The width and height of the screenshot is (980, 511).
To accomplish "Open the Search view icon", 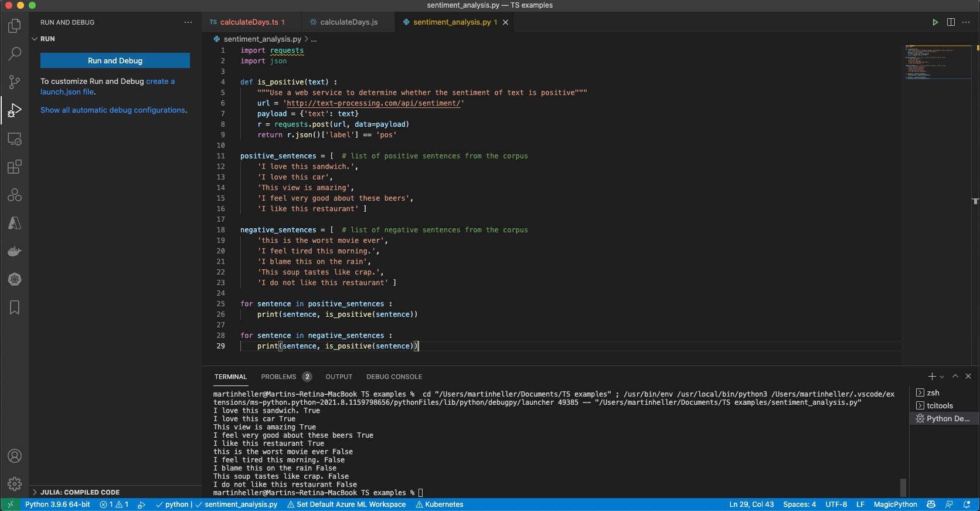I will pyautogui.click(x=15, y=54).
